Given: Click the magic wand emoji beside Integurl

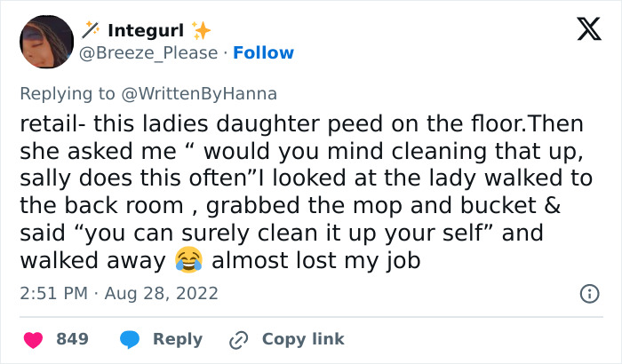Looking at the screenshot, I should (x=91, y=32).
